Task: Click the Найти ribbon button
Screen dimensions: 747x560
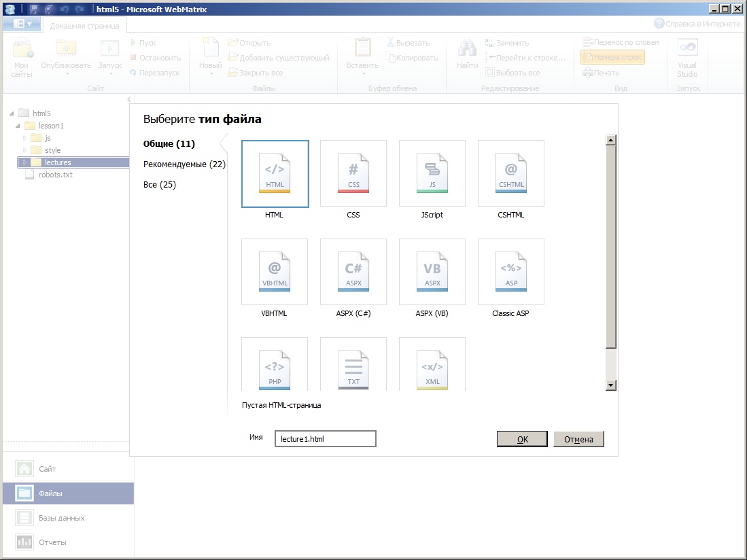Action: [x=468, y=55]
